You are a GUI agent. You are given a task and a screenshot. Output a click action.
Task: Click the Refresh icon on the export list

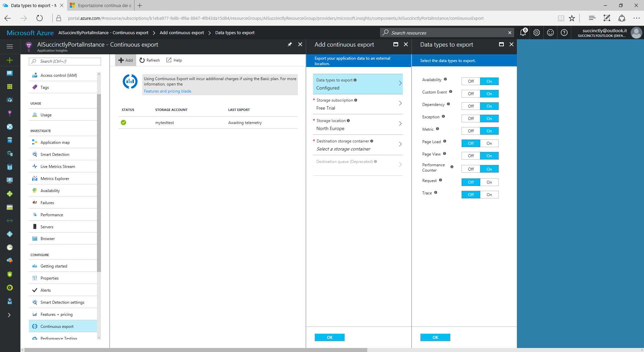pyautogui.click(x=149, y=60)
